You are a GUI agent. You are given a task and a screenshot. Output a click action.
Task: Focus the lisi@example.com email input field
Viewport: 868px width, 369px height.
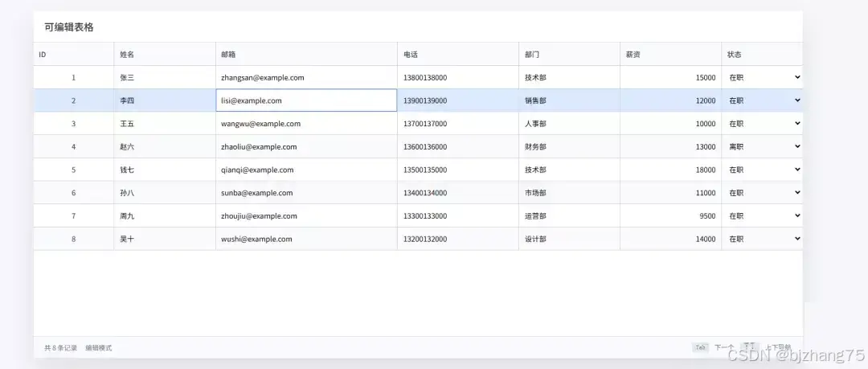tap(307, 100)
